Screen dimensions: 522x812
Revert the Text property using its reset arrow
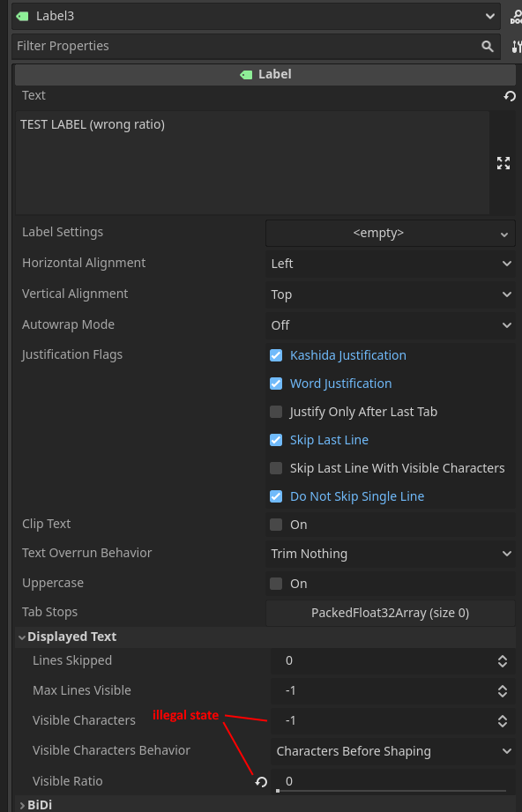pos(510,96)
